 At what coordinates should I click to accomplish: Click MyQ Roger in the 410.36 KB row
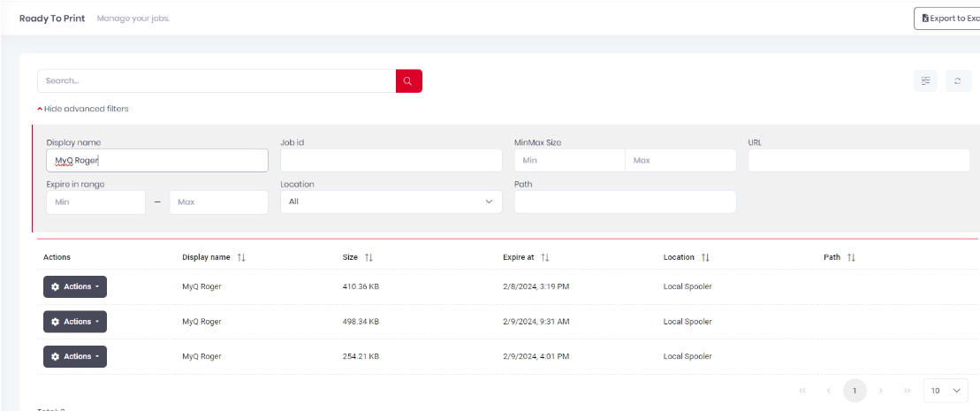pos(201,286)
